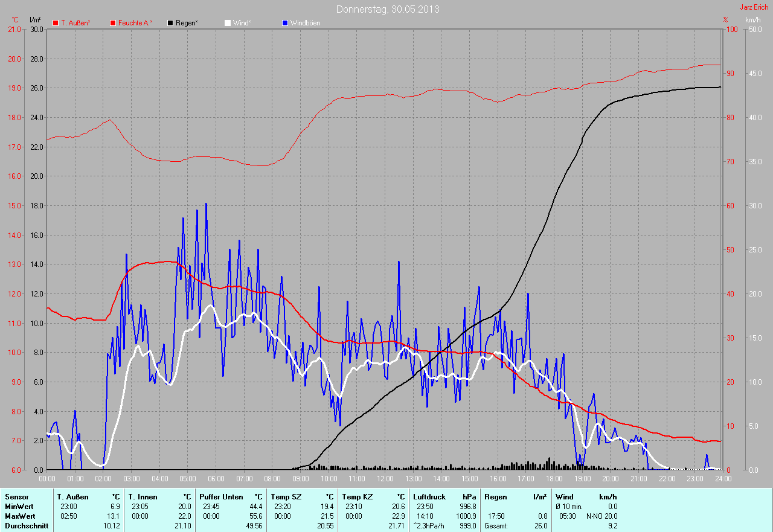
Task: Click the Temp SZ minimum '19.4'
Action: click(327, 507)
